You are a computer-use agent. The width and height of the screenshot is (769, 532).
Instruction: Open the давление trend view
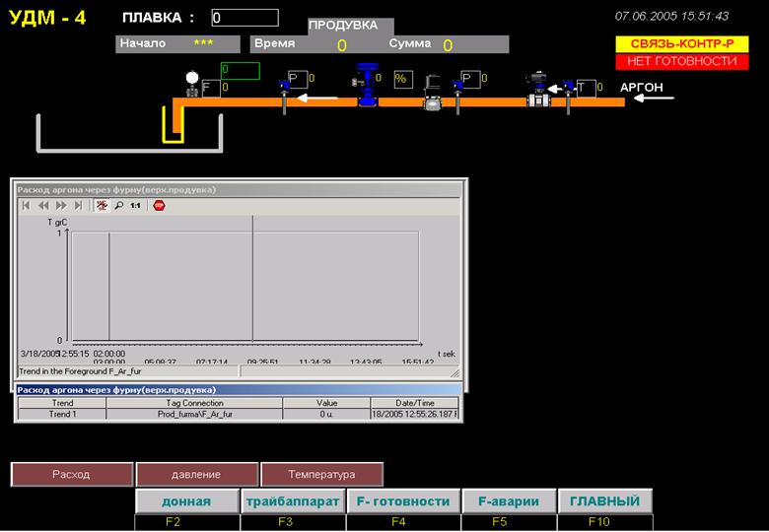pyautogui.click(x=196, y=474)
